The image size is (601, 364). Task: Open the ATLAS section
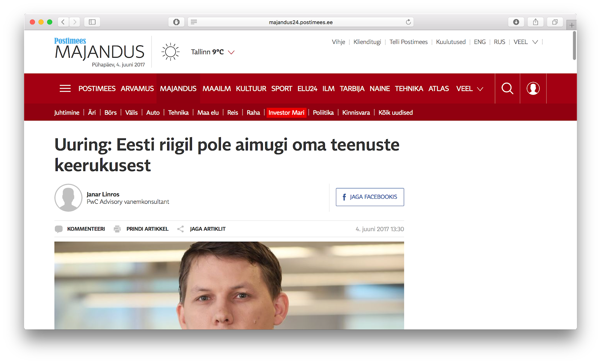(439, 89)
